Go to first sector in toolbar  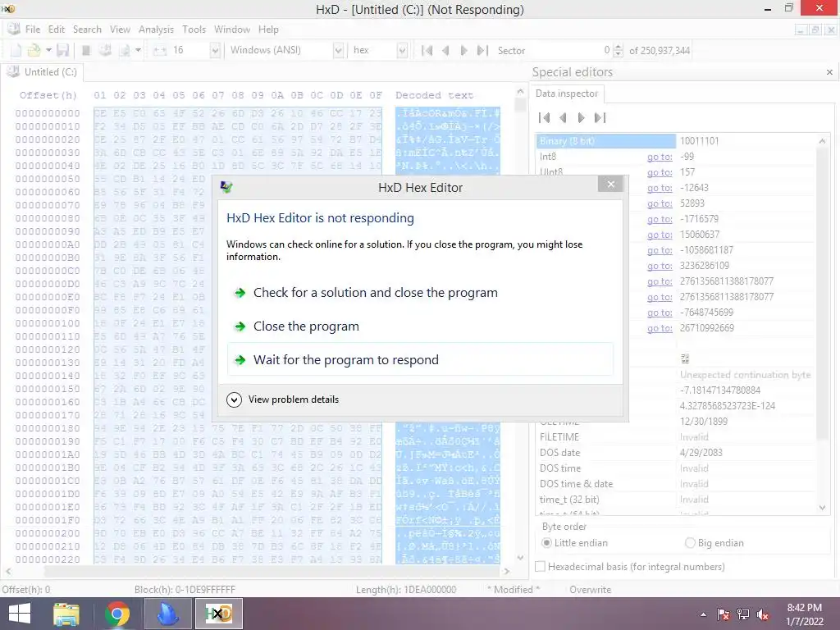click(427, 50)
